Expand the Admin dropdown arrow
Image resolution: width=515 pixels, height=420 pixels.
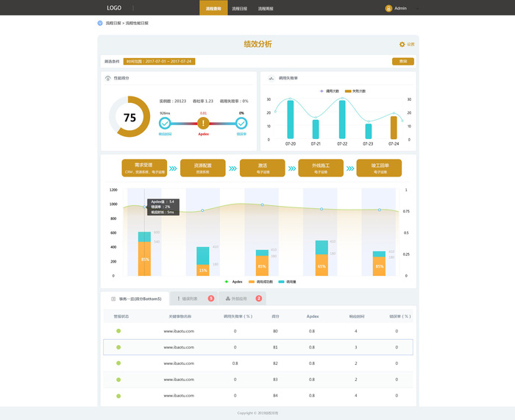[417, 9]
